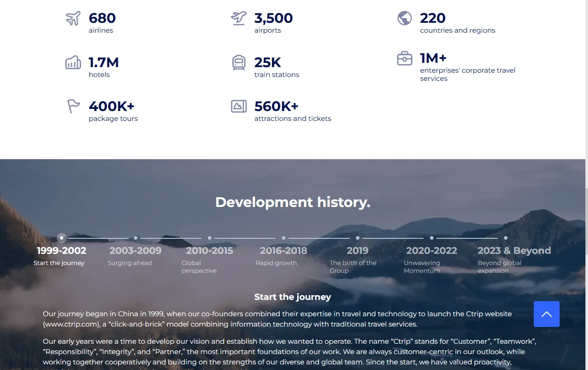The height and width of the screenshot is (370, 588).
Task: Click the timeline dot above 2020-2022
Action: 432,238
